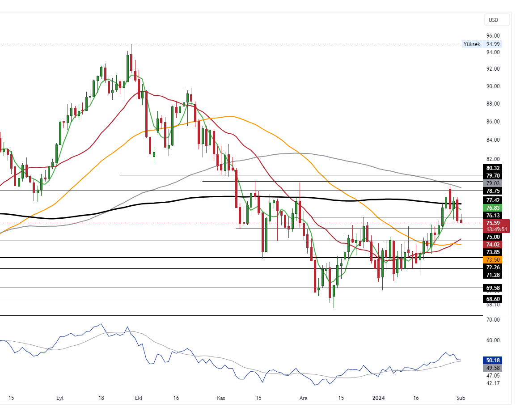This screenshot has width=516, height=420.
Task: Select the 69.58 support level label
Action: [x=492, y=288]
